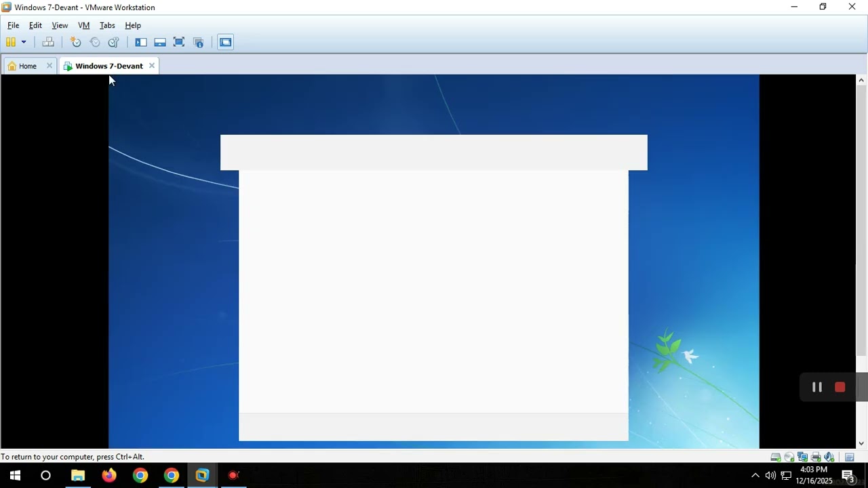Screen dimensions: 868x488
Task: Click the message log status bar icon
Action: (x=849, y=457)
